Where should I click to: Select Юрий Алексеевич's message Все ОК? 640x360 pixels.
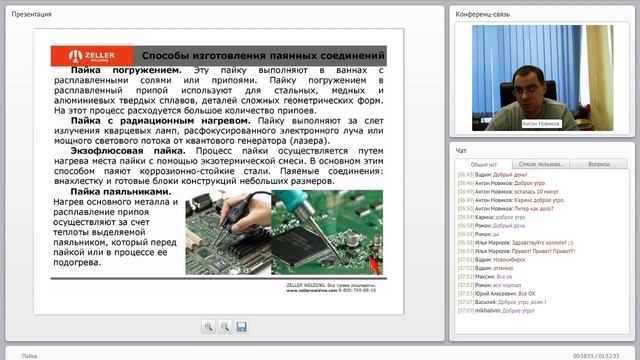(496, 294)
